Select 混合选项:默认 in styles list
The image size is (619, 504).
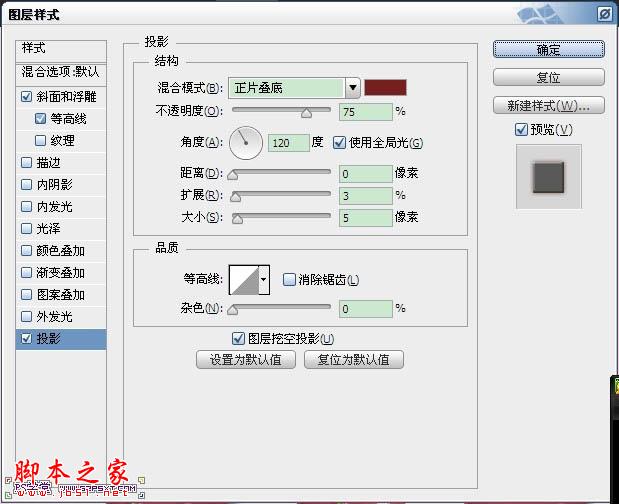pyautogui.click(x=61, y=72)
